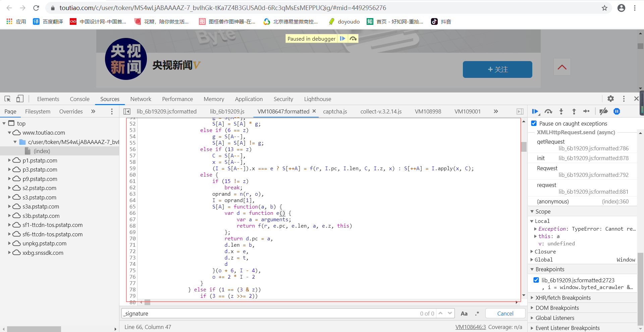Open the Apps grid bookmark
644x332 pixels.
pos(16,21)
